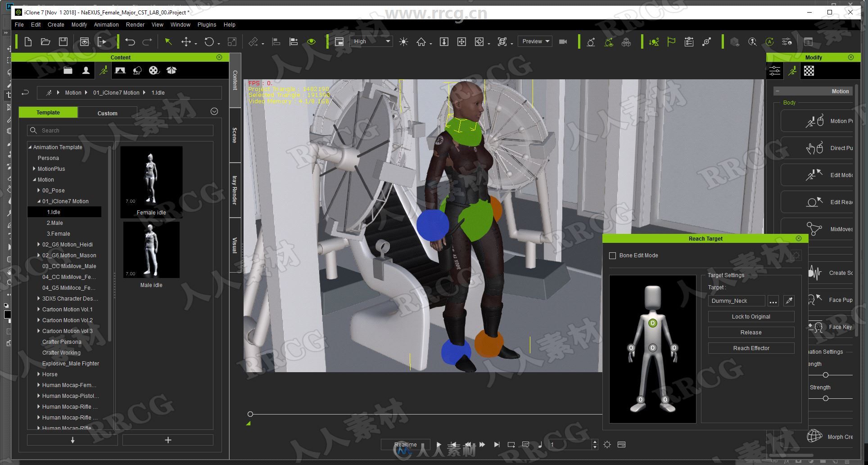868x465 pixels.
Task: Select the neck effector on the dummy
Action: [652, 323]
